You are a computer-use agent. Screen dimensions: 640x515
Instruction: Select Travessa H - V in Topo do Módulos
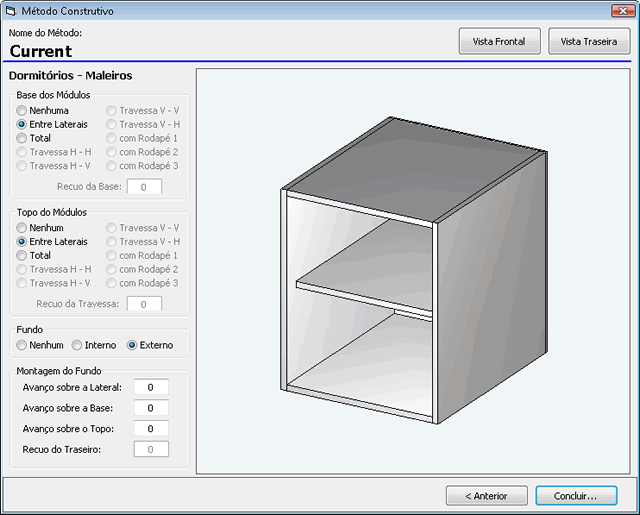(x=53, y=283)
